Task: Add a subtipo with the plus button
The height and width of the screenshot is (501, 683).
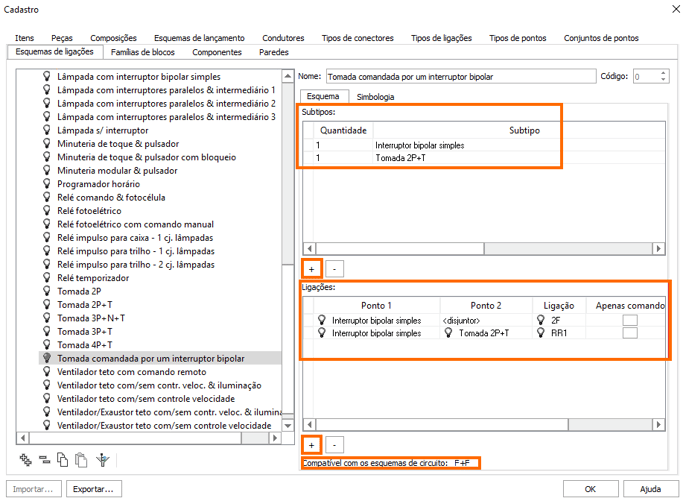Action: point(311,268)
